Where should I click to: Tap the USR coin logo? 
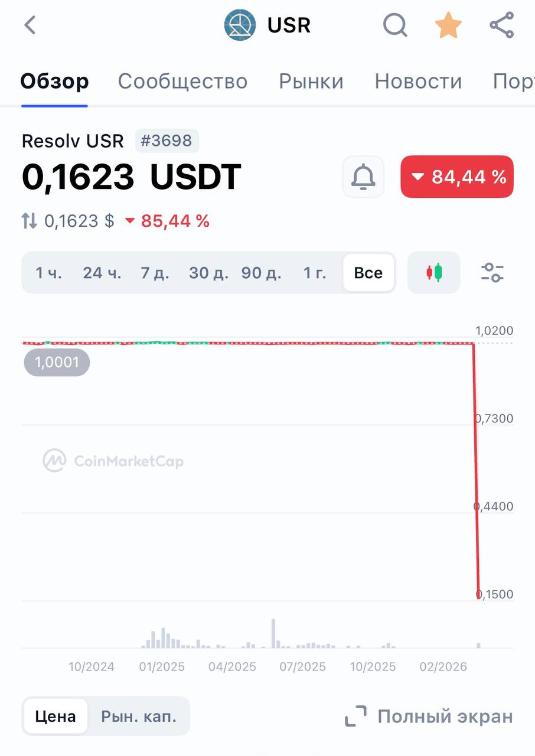click(x=240, y=25)
